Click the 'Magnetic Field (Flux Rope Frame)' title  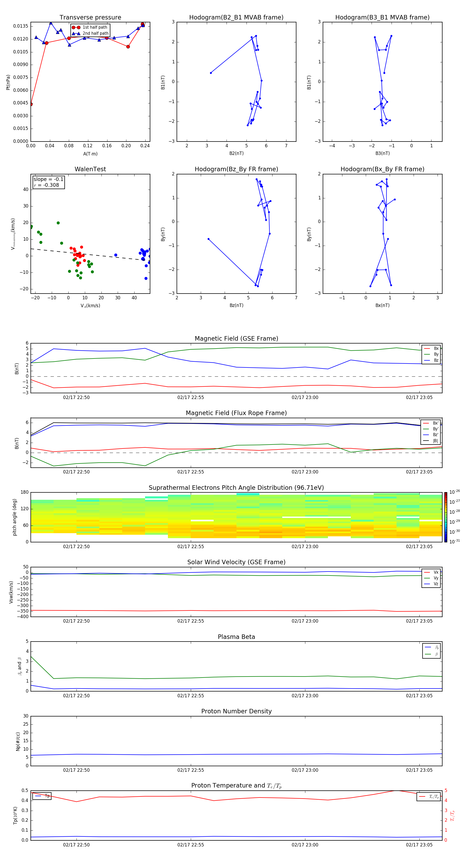[236, 413]
